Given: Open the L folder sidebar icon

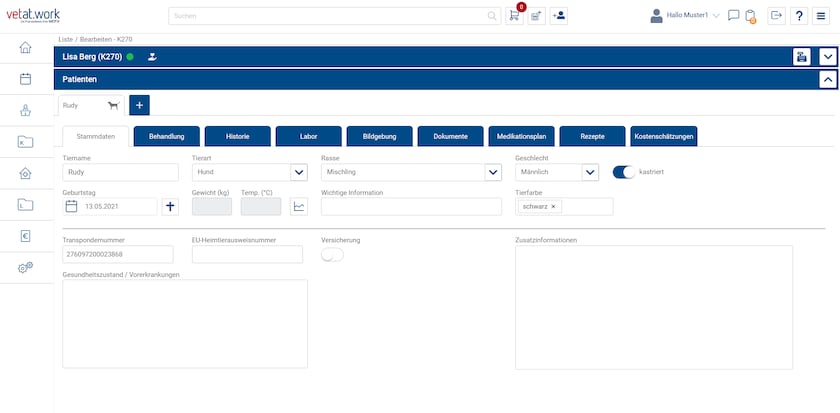Looking at the screenshot, I should point(25,205).
